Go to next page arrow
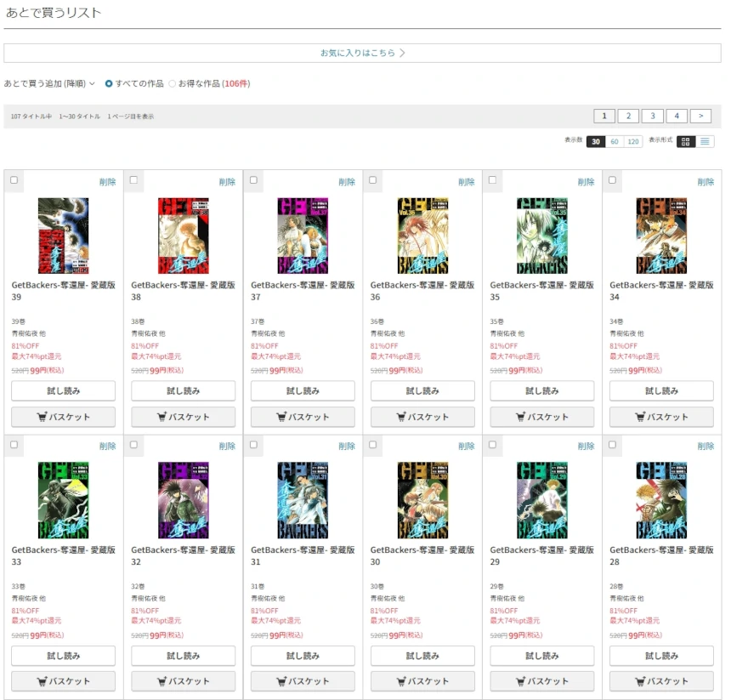 point(700,117)
